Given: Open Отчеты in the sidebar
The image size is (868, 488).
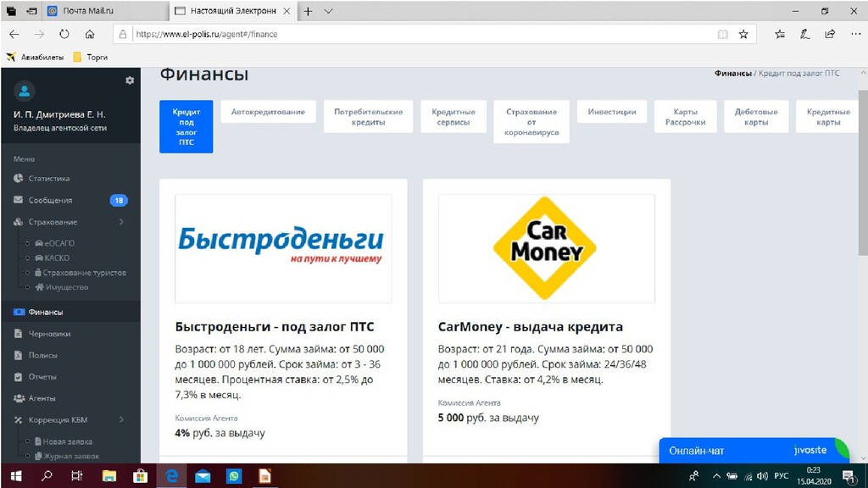Looking at the screenshot, I should click(36, 376).
